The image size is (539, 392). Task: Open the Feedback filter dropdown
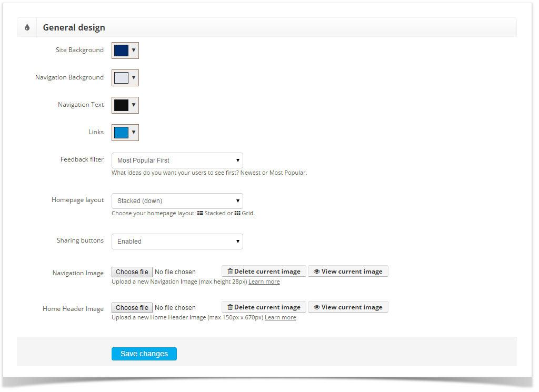coord(177,160)
